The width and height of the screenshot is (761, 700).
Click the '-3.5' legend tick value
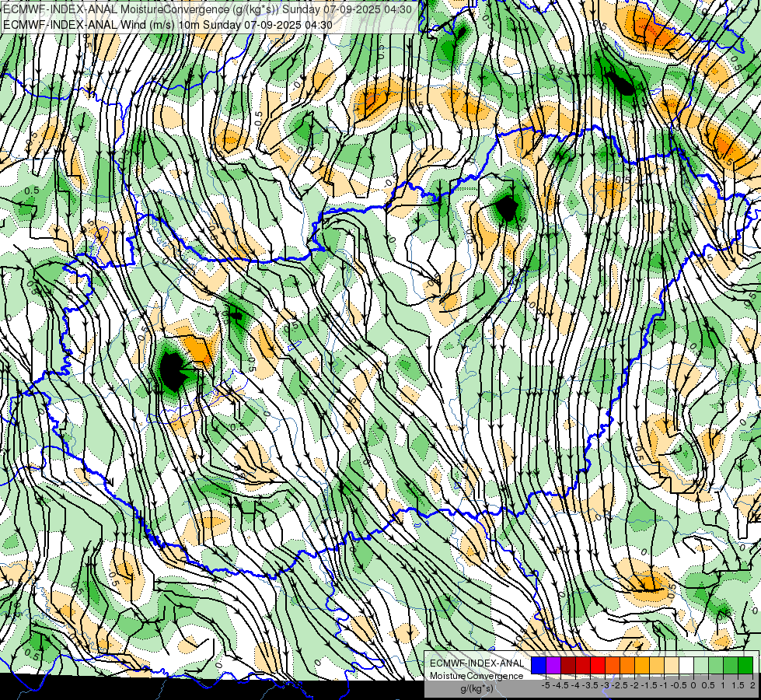pos(591,685)
